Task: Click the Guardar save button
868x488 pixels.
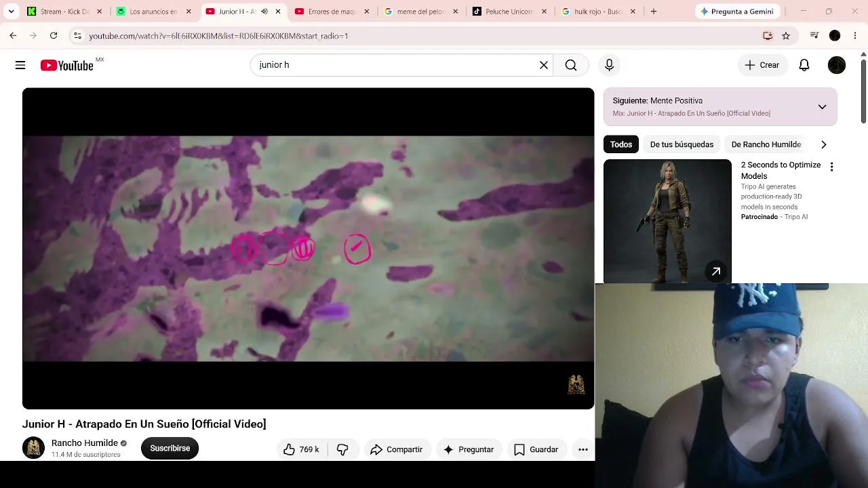Action: [536, 449]
